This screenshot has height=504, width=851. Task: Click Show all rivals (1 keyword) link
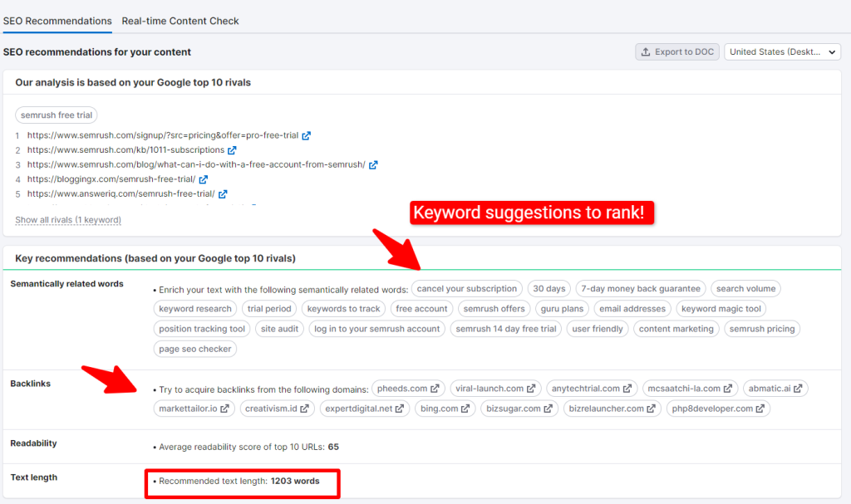tap(68, 220)
